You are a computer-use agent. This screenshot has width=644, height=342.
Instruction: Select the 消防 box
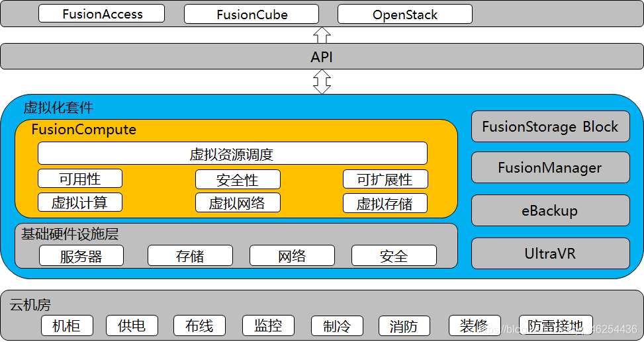404,326
